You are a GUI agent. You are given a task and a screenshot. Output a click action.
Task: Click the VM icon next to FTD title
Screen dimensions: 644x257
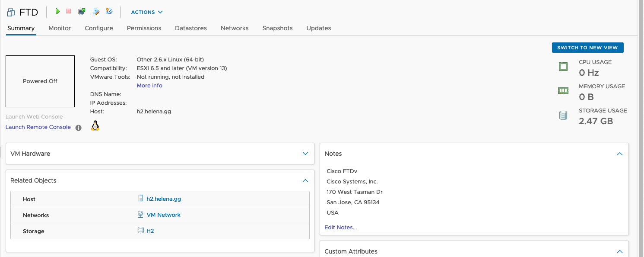click(11, 13)
